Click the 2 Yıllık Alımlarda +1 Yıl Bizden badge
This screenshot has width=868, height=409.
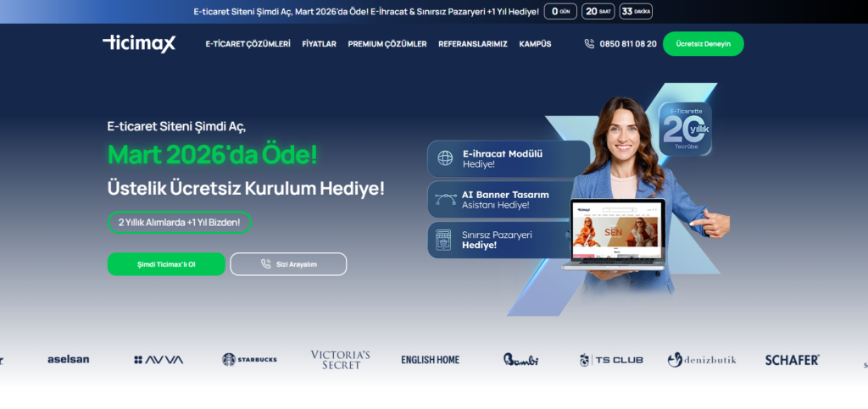pyautogui.click(x=179, y=222)
